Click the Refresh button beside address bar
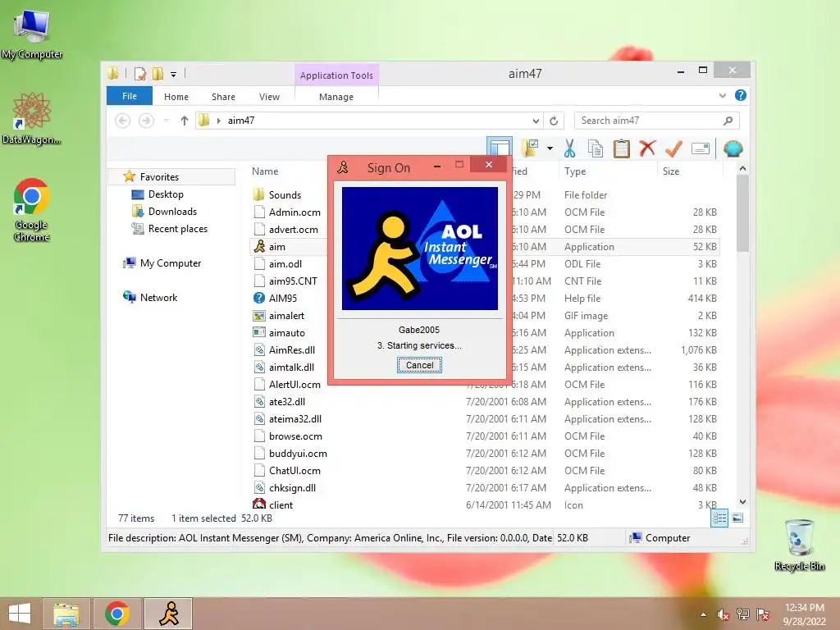 [554, 121]
